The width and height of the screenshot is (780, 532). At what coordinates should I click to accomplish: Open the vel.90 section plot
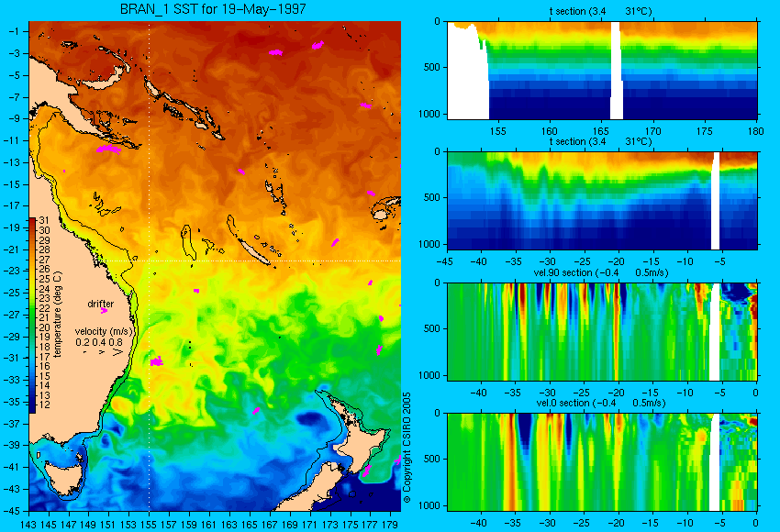click(602, 332)
